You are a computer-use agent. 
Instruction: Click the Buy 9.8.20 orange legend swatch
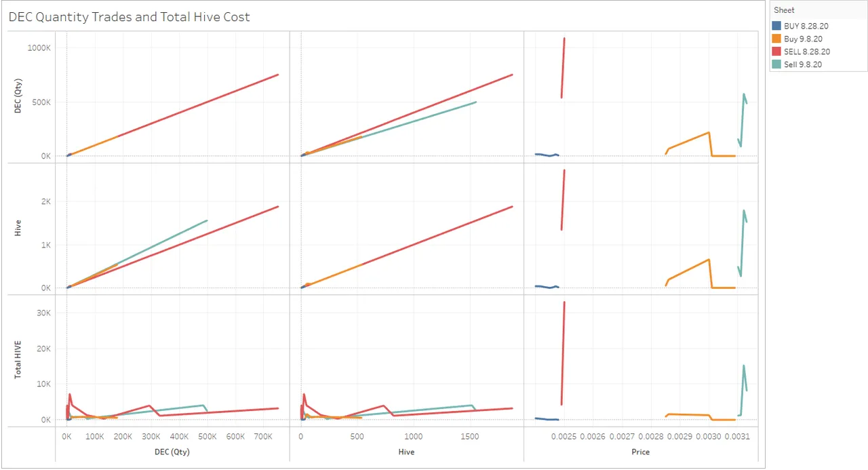coord(777,39)
